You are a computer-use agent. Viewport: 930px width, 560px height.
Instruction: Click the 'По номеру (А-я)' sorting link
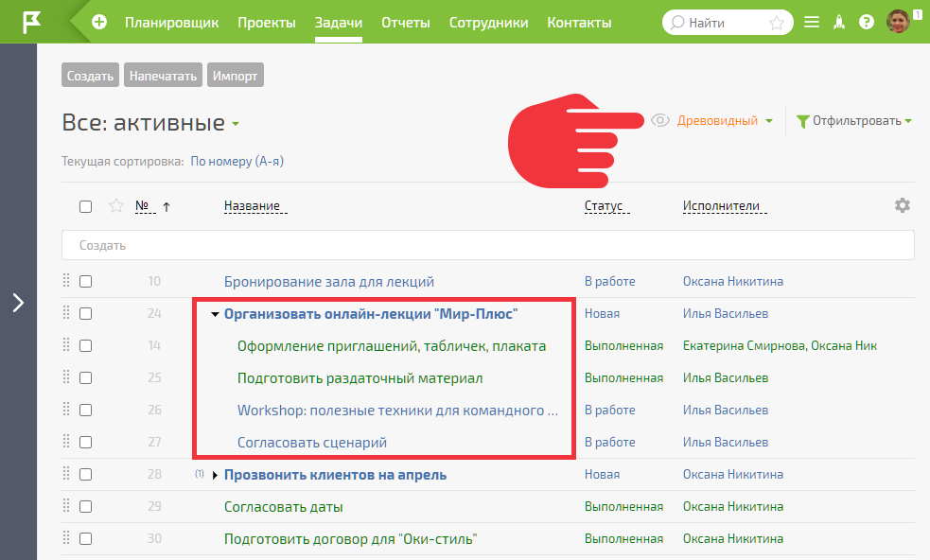tap(237, 161)
